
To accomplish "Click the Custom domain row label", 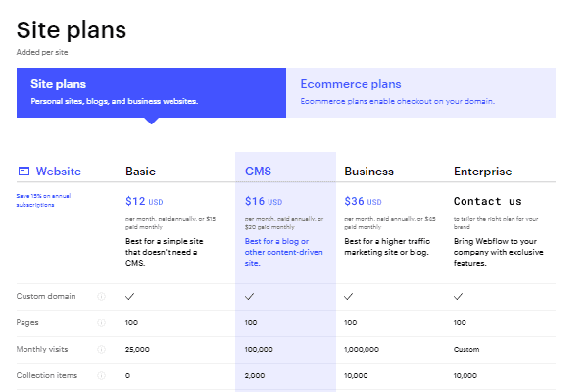I will (x=46, y=296).
